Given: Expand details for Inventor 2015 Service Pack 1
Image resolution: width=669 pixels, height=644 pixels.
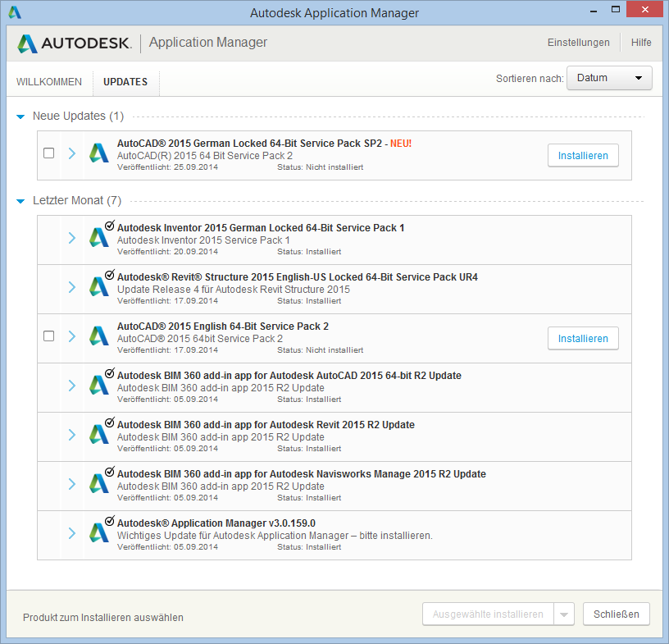Looking at the screenshot, I should click(72, 238).
